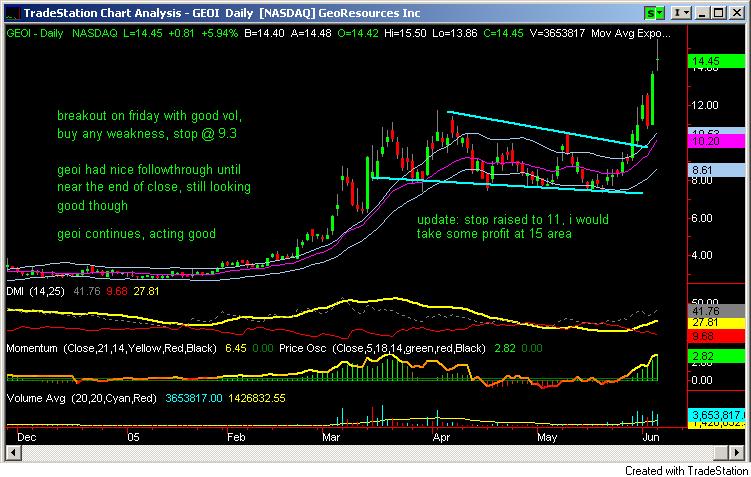Click the 'Apr' date axis label

click(441, 437)
